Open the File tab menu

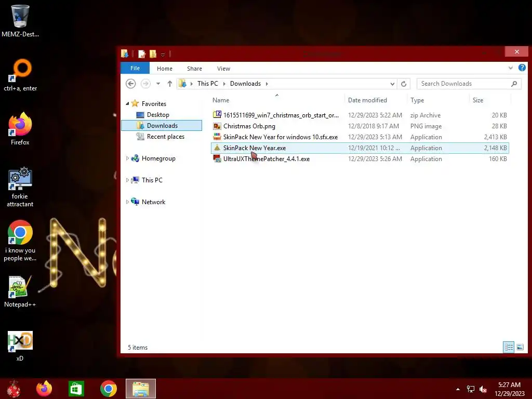coord(135,68)
